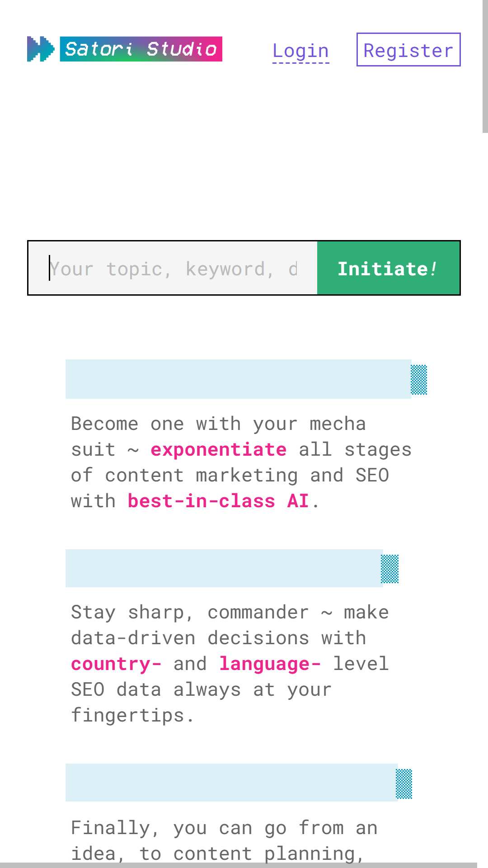The width and height of the screenshot is (488, 868).
Task: Select the pink word 'language-'
Action: pos(270,664)
